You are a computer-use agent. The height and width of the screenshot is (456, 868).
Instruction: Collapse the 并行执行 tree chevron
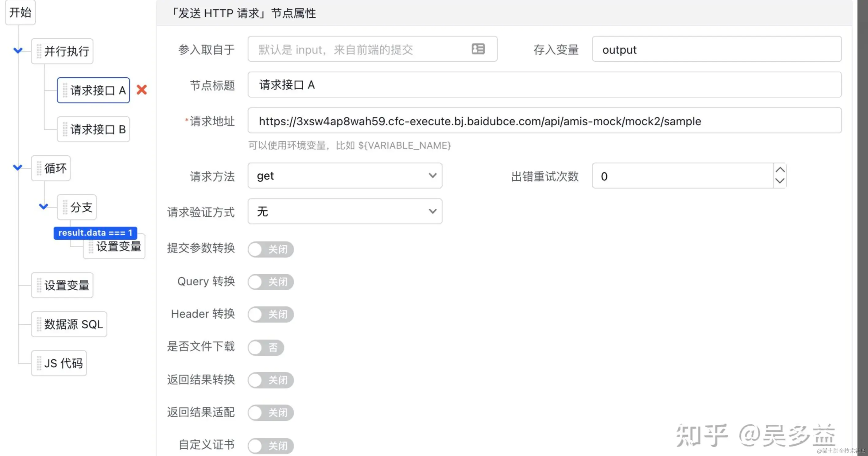point(18,51)
